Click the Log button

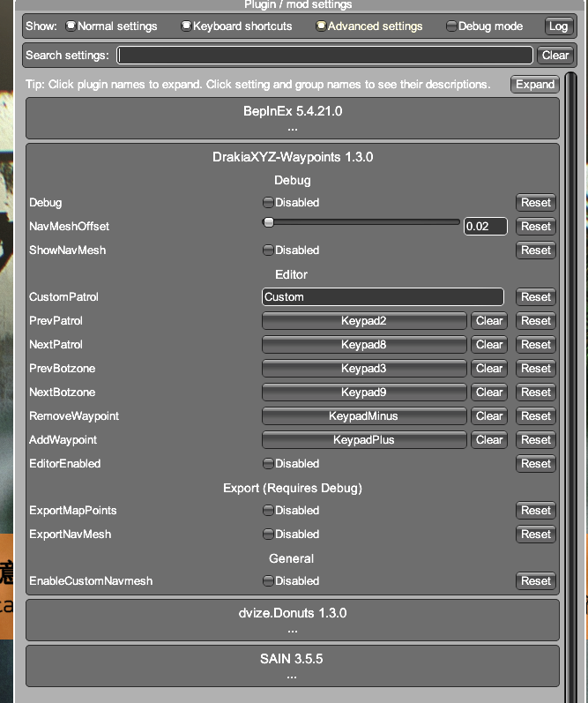click(558, 26)
